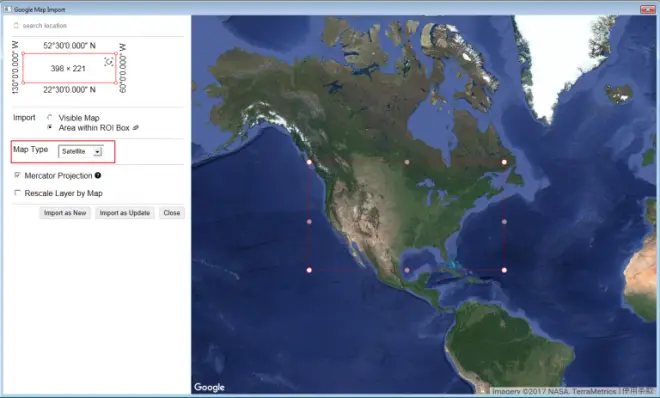Open the Map Type dropdown arrow
This screenshot has height=398, width=660.
97,151
